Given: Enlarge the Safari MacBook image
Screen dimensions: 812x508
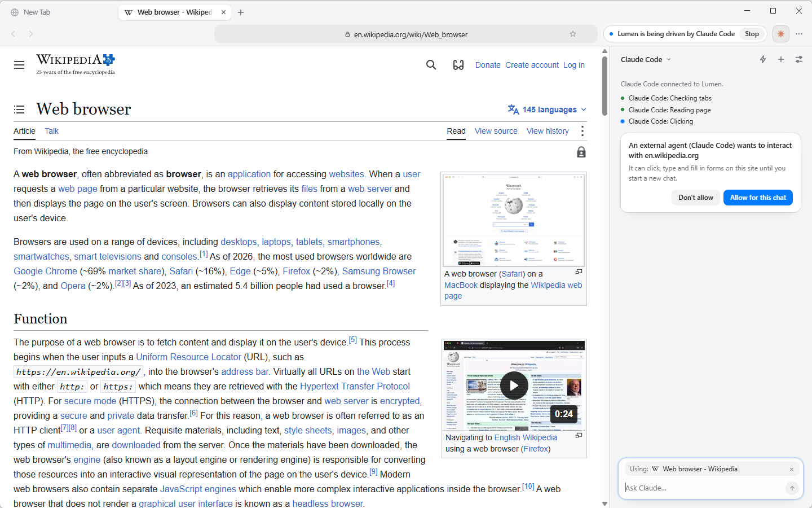Looking at the screenshot, I should click(579, 272).
